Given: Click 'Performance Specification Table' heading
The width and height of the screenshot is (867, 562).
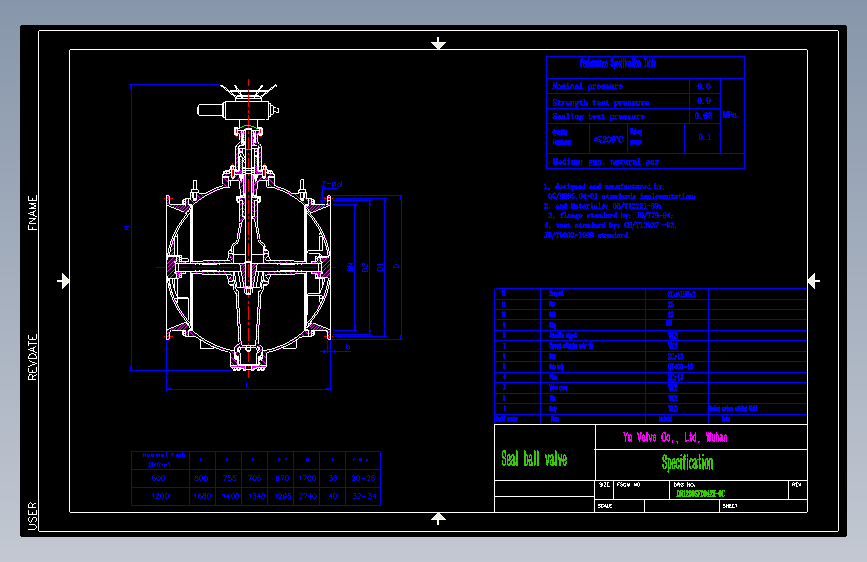Looking at the screenshot, I should point(618,64).
